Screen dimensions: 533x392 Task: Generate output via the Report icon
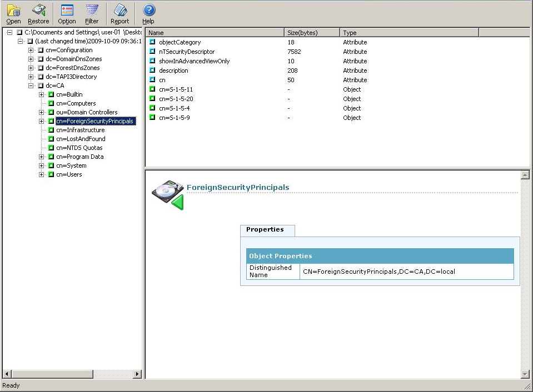[119, 13]
